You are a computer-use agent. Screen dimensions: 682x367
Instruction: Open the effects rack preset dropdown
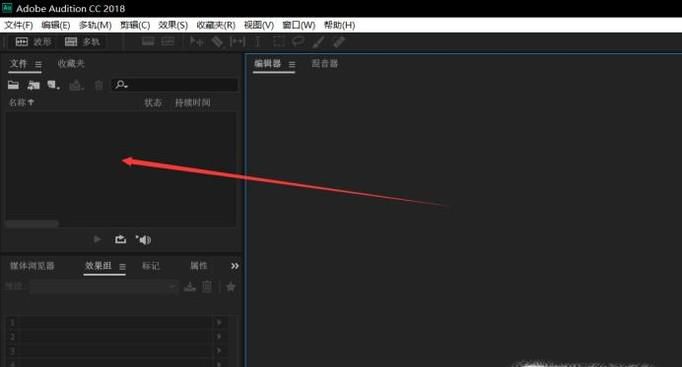104,287
